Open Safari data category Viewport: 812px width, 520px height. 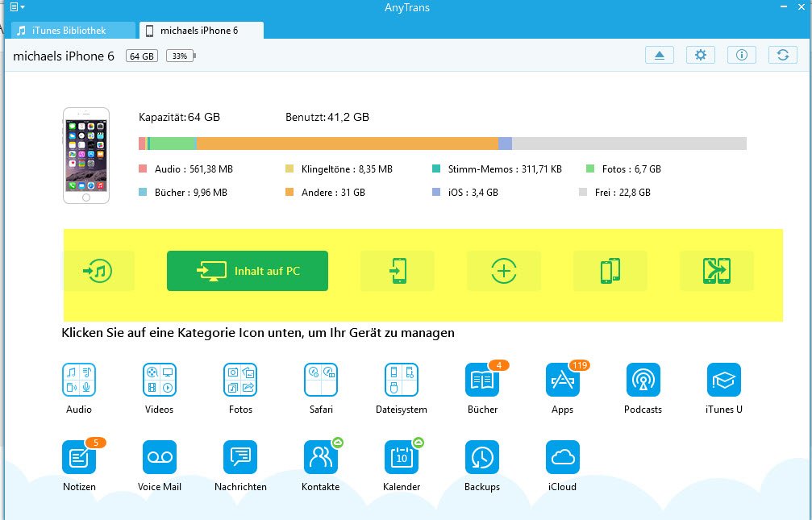point(321,380)
